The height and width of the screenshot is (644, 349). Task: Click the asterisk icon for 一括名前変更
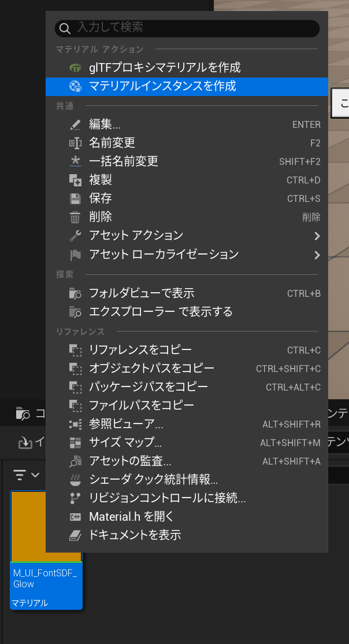pos(75,161)
